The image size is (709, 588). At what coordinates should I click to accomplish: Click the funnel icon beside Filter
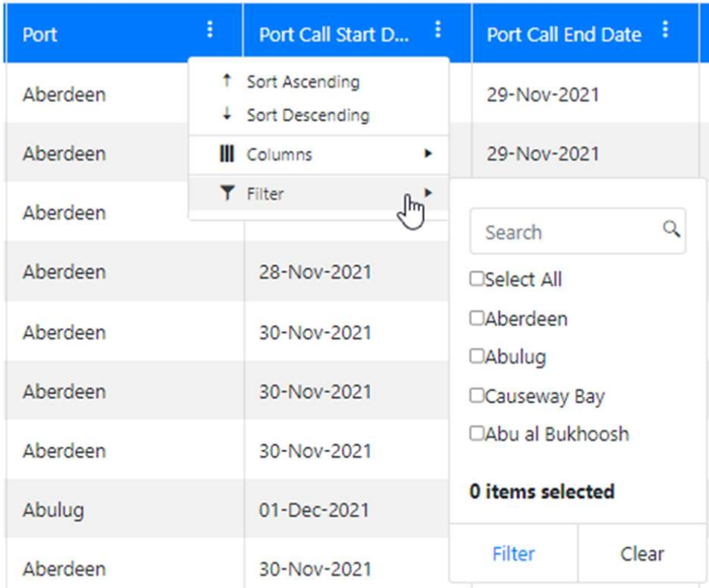pos(227,194)
